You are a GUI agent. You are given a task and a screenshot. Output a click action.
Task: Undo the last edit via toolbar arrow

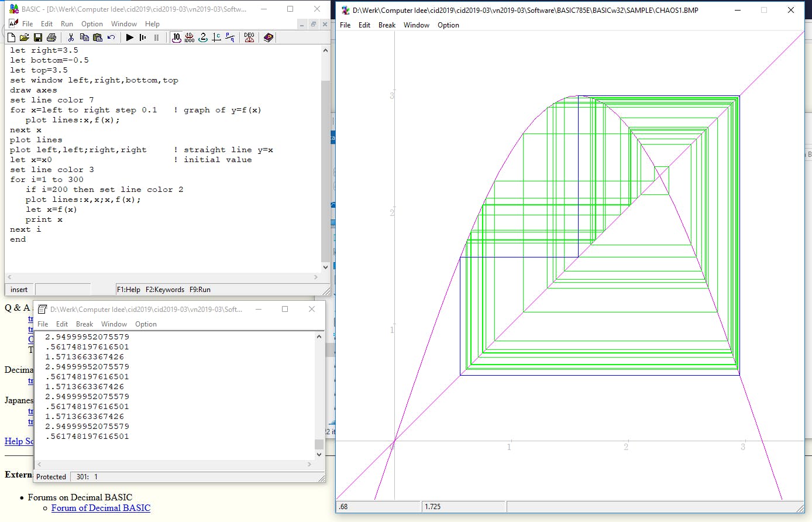tap(111, 37)
